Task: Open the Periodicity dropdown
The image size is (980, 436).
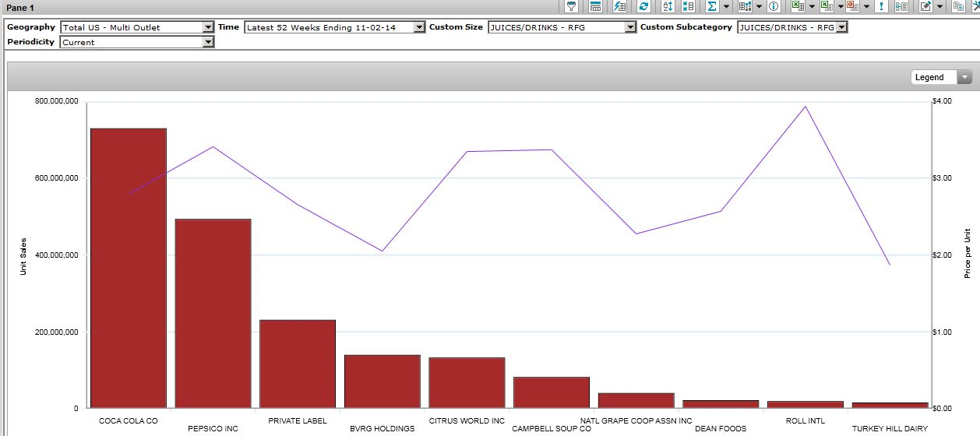Action: click(x=208, y=42)
